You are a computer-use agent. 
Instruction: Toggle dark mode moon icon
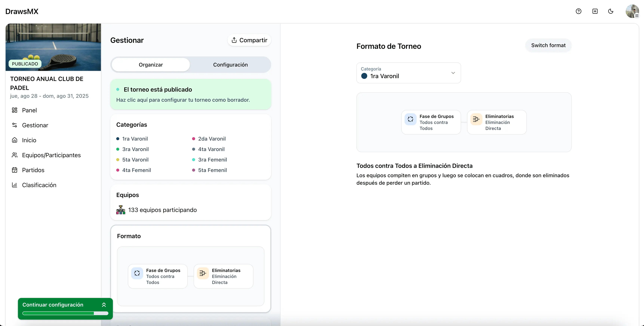click(x=611, y=11)
